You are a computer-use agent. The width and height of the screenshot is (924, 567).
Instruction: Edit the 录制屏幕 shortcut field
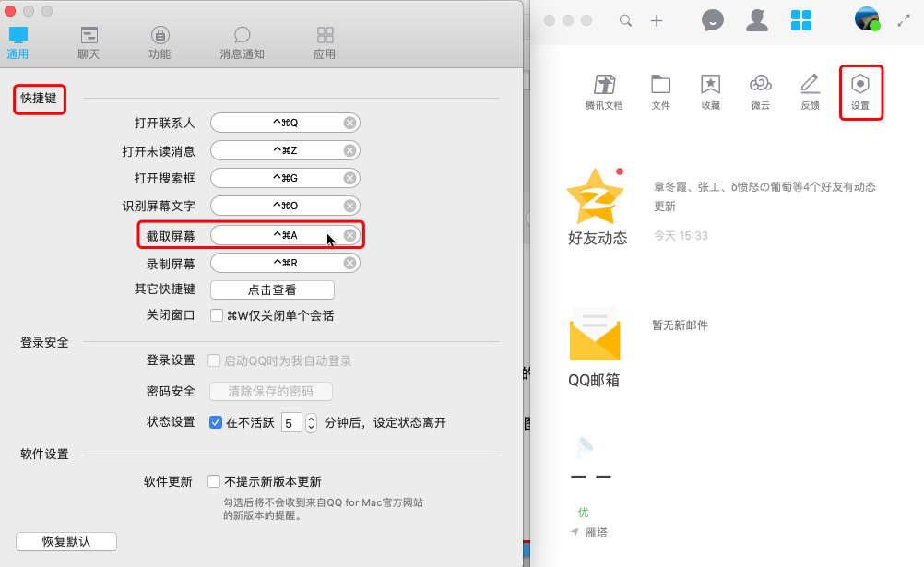click(285, 263)
